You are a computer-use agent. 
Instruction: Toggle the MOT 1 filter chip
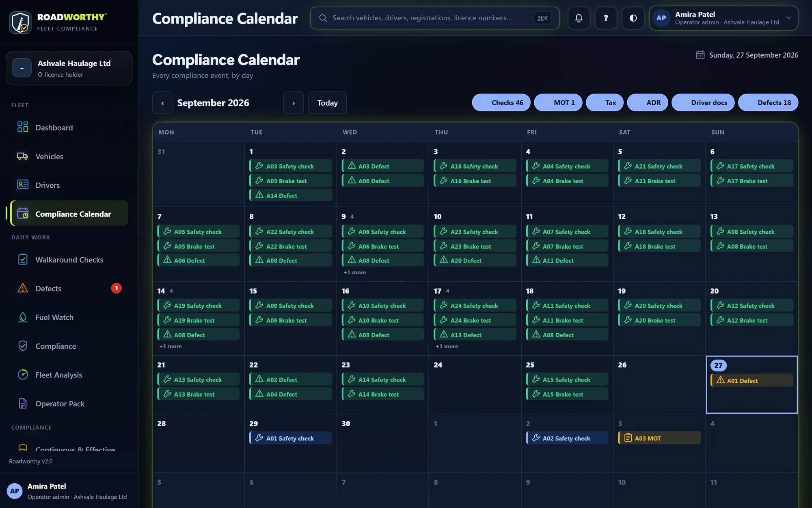click(558, 102)
